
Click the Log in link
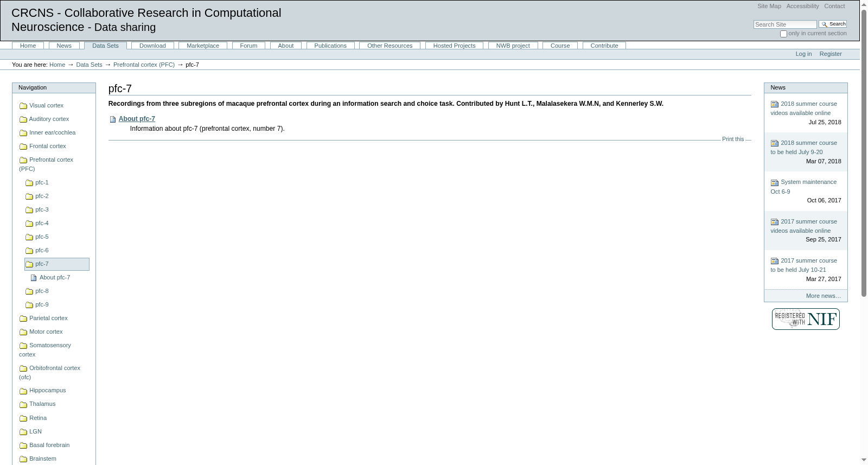point(803,54)
